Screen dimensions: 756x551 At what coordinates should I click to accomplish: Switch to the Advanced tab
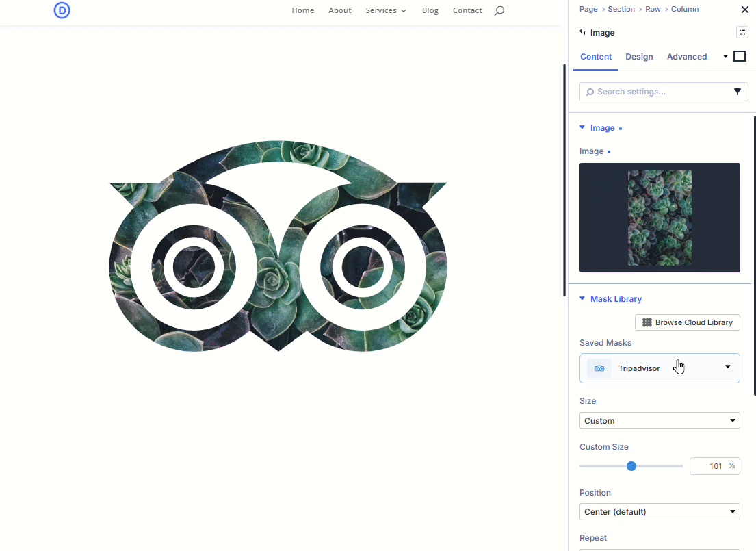tap(687, 56)
